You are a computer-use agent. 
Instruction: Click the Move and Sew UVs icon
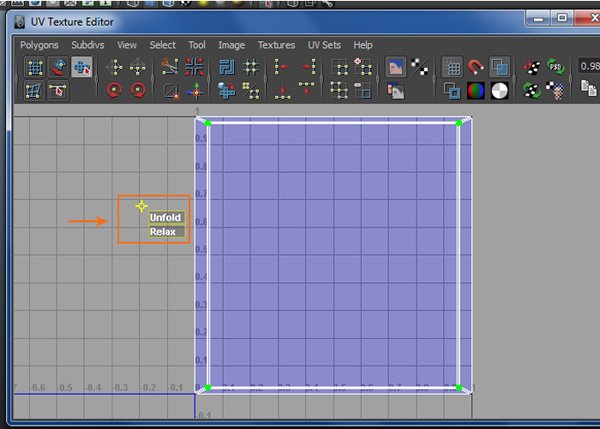click(195, 91)
